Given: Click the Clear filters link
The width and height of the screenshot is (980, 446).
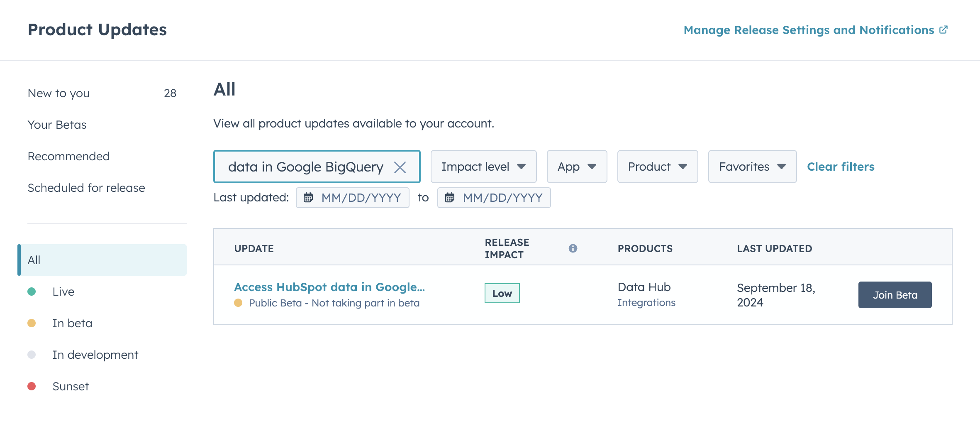Looking at the screenshot, I should point(841,167).
